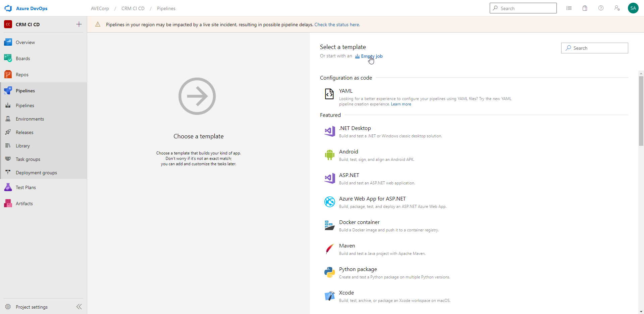Select the Python package template title
This screenshot has height=314, width=644.
358,269
